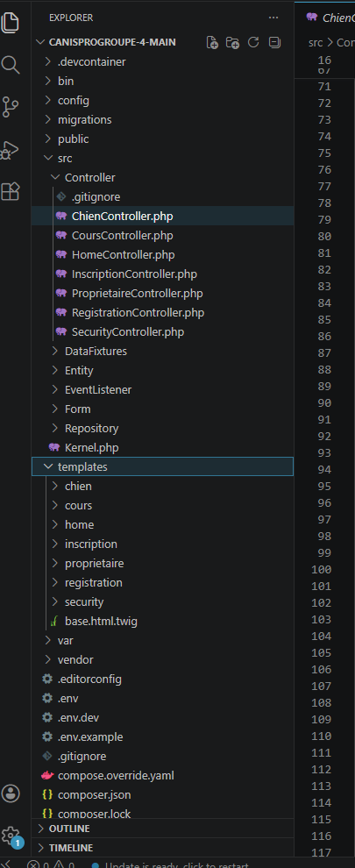Screen dimensions: 355x868
Task: Expand the Repository folder
Action: (163, 429)
